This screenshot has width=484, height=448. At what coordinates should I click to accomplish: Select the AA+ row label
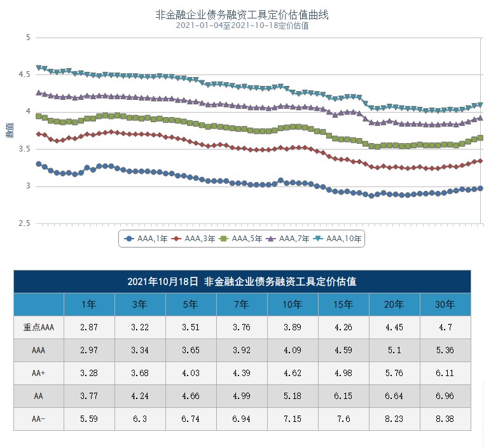click(39, 373)
